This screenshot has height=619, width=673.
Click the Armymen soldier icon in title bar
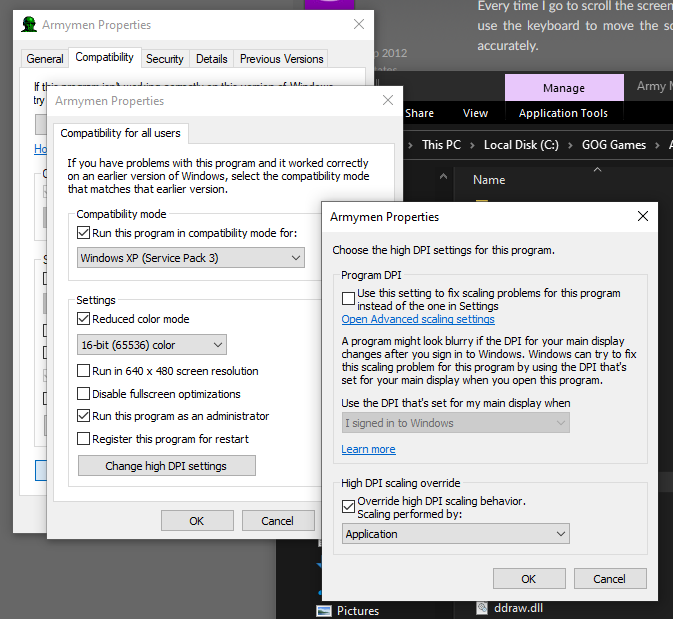click(x=29, y=24)
